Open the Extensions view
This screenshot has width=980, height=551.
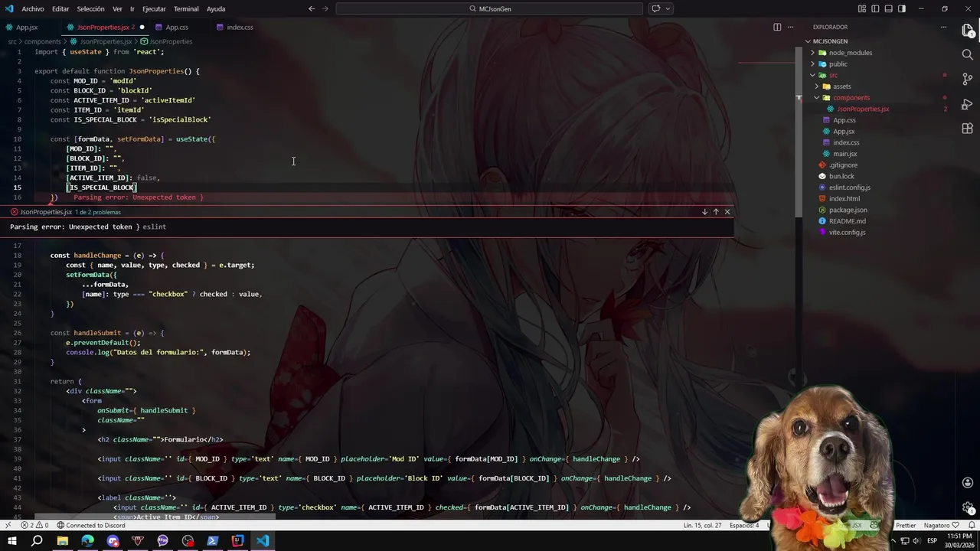click(968, 129)
